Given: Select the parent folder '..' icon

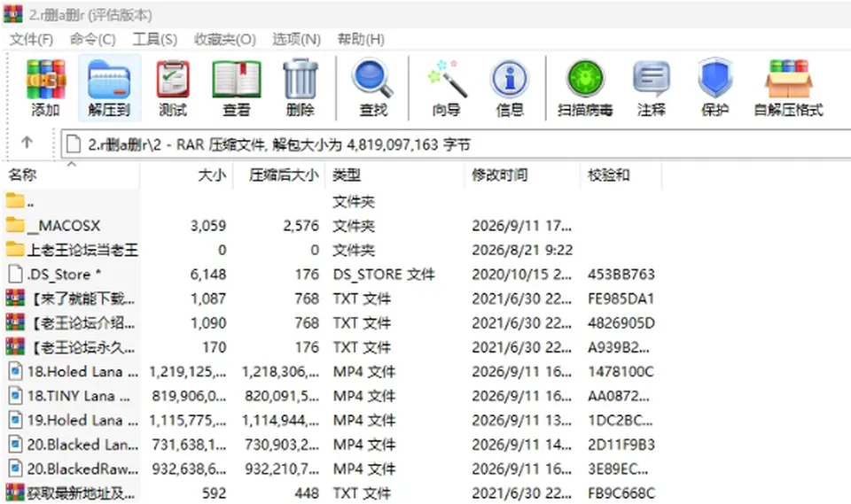Looking at the screenshot, I should click(15, 201).
